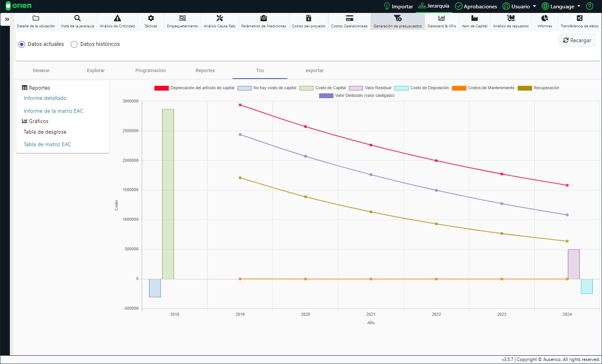The height and width of the screenshot is (364, 602).
Task: Select the Datos históricos radio button
Action: (x=74, y=44)
